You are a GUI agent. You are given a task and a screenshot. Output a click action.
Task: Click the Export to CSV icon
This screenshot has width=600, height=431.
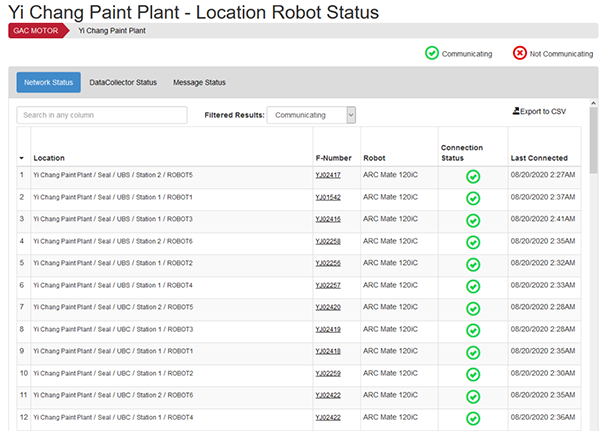click(516, 111)
